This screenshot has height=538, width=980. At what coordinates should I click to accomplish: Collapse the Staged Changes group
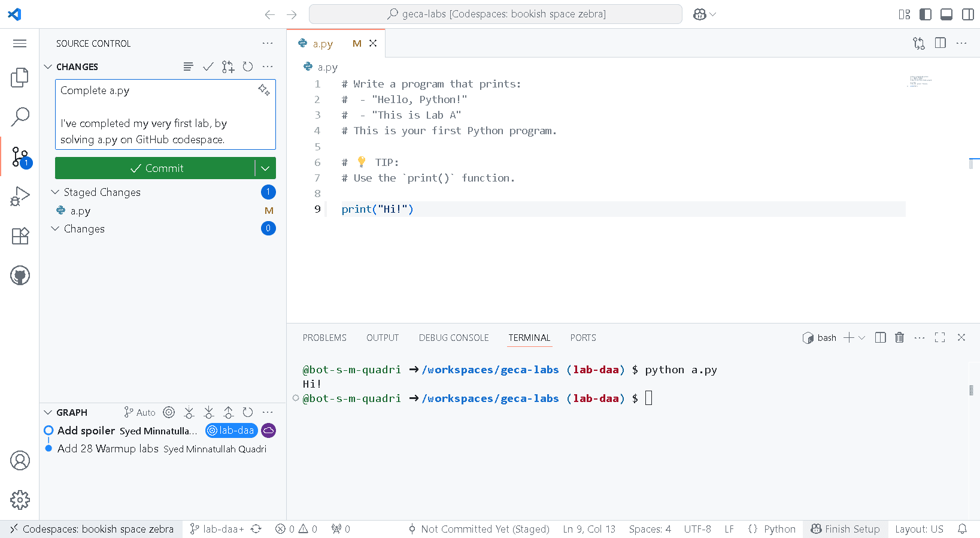click(55, 192)
